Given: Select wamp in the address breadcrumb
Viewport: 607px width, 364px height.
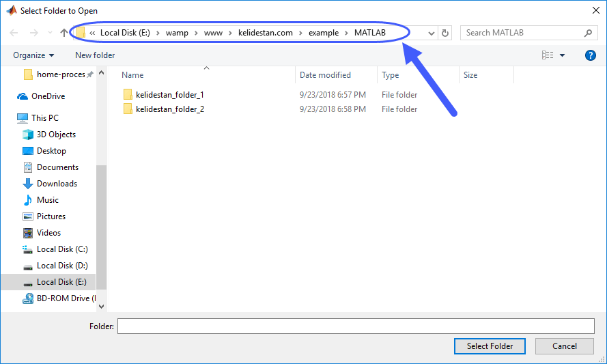Looking at the screenshot, I should pyautogui.click(x=177, y=33).
